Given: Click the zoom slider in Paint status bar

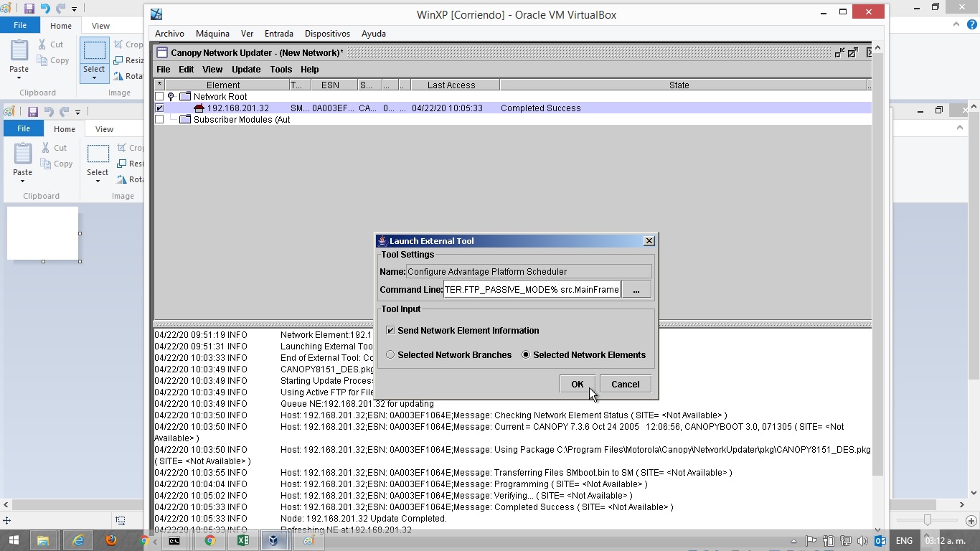Looking at the screenshot, I should click(x=928, y=520).
